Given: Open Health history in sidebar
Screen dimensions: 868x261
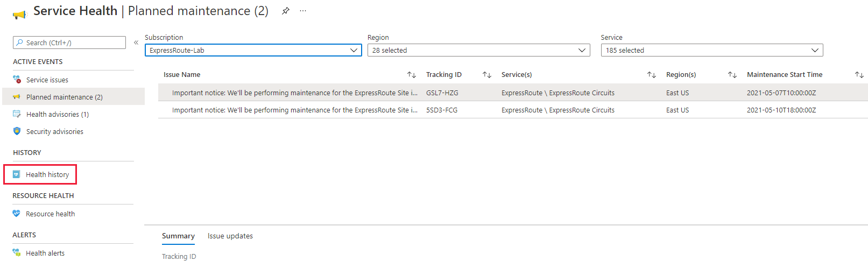Looking at the screenshot, I should 47,175.
